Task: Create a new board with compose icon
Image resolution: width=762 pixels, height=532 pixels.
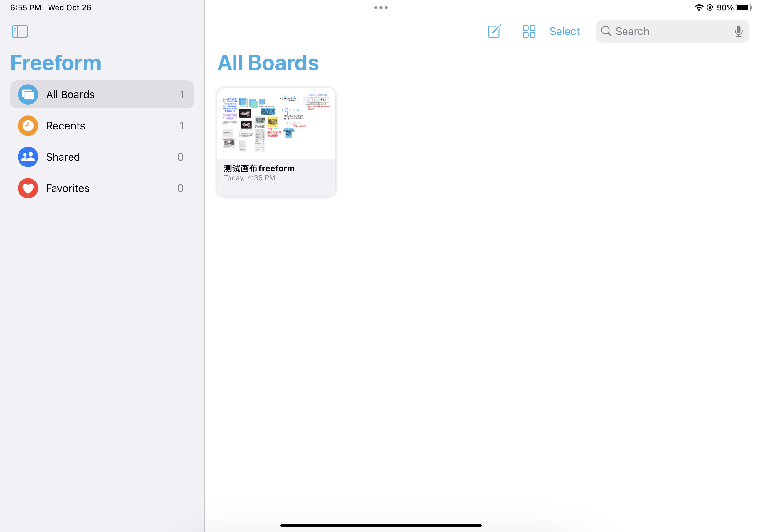Action: pyautogui.click(x=494, y=31)
